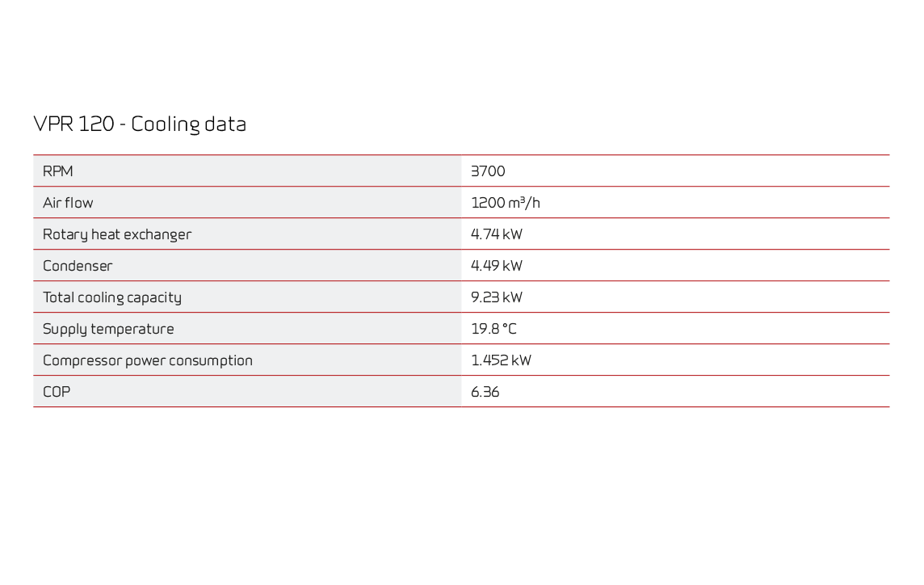Viewport: 924px width, 585px height.
Task: Click the words "Cooling data" in the title
Action: [188, 124]
